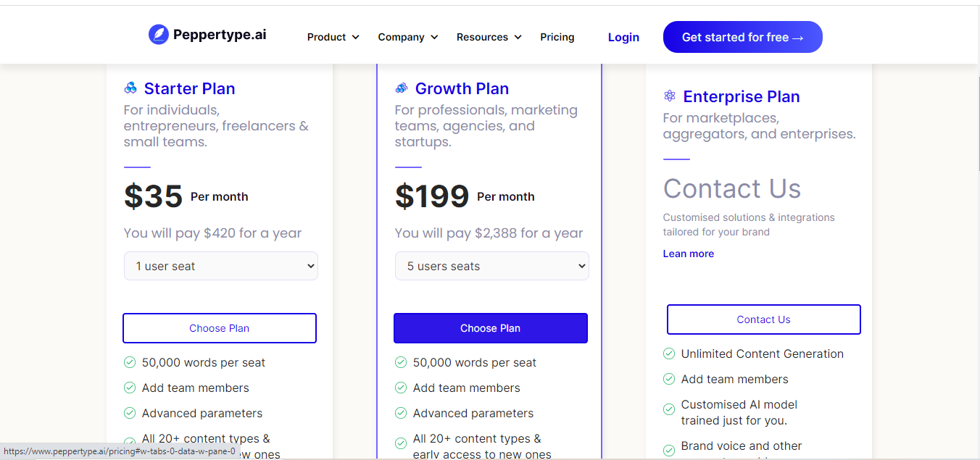Viewport: 980px width, 460px height.
Task: Click the Enterprise Plan atom icon
Action: [x=670, y=96]
